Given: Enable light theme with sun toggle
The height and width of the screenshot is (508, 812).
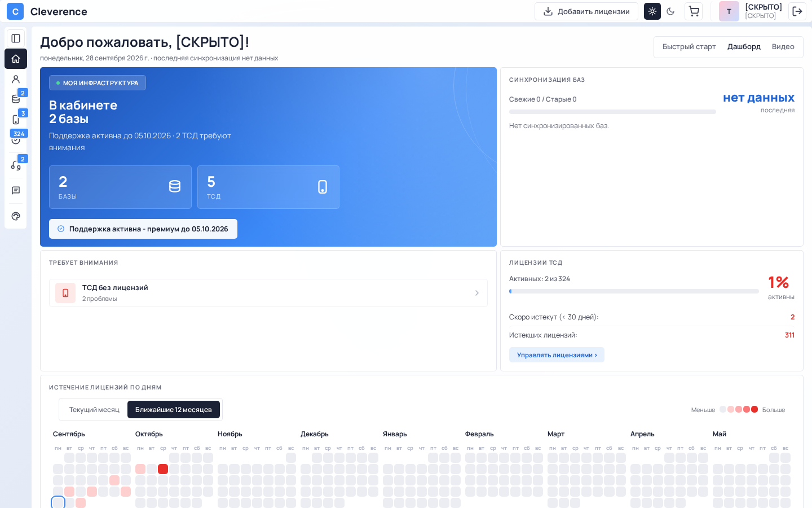Looking at the screenshot, I should click(x=652, y=11).
